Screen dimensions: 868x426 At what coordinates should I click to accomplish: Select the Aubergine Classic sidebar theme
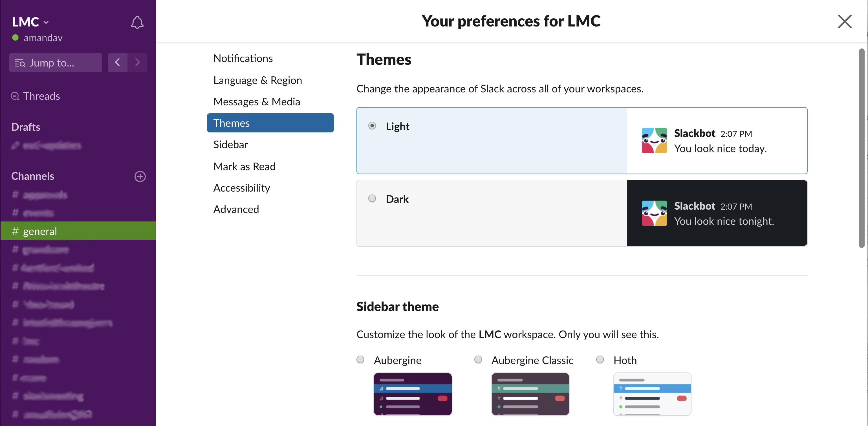477,360
